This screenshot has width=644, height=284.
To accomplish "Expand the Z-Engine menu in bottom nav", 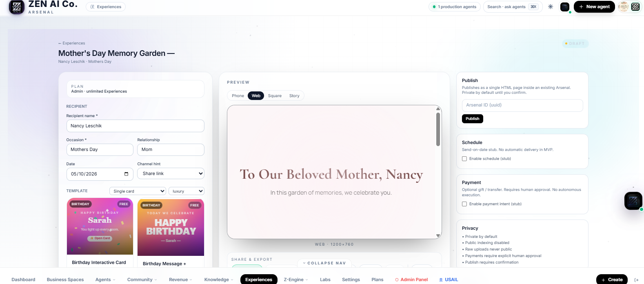I will 296,280.
